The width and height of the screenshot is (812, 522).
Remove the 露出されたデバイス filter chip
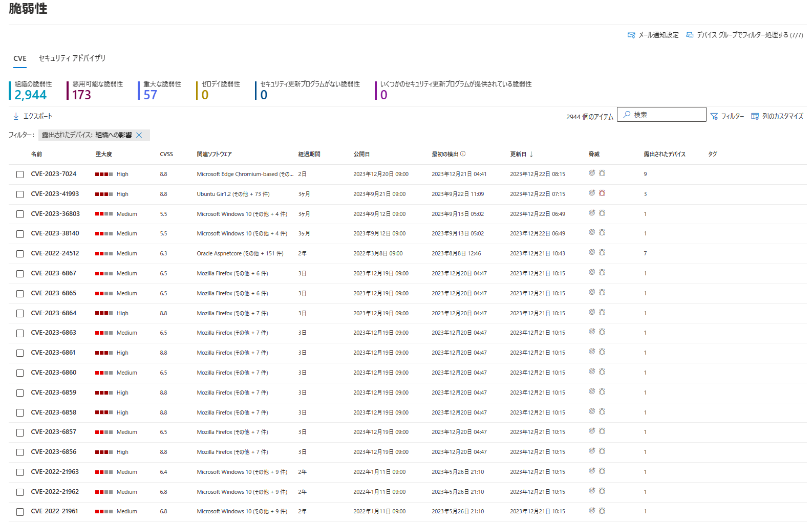point(139,135)
